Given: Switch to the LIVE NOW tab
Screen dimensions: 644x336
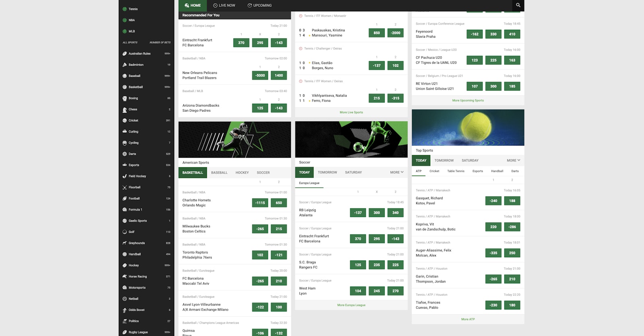Looking at the screenshot, I should click(224, 6).
